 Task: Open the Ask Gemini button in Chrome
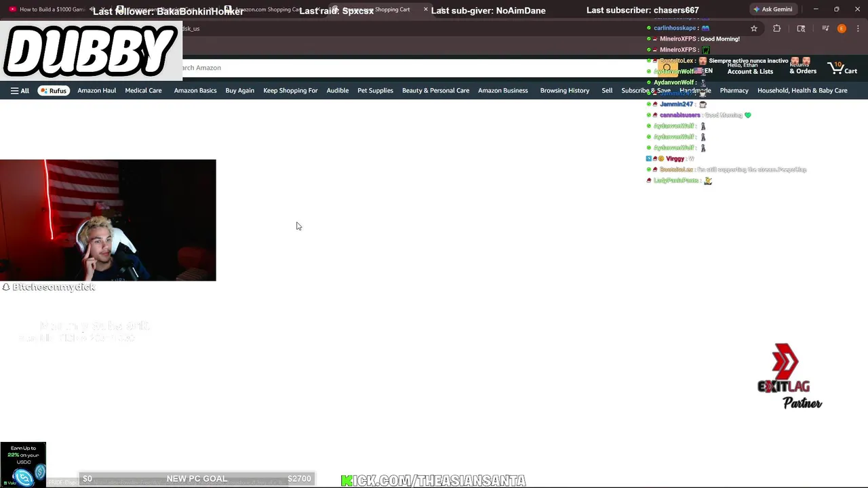point(772,9)
